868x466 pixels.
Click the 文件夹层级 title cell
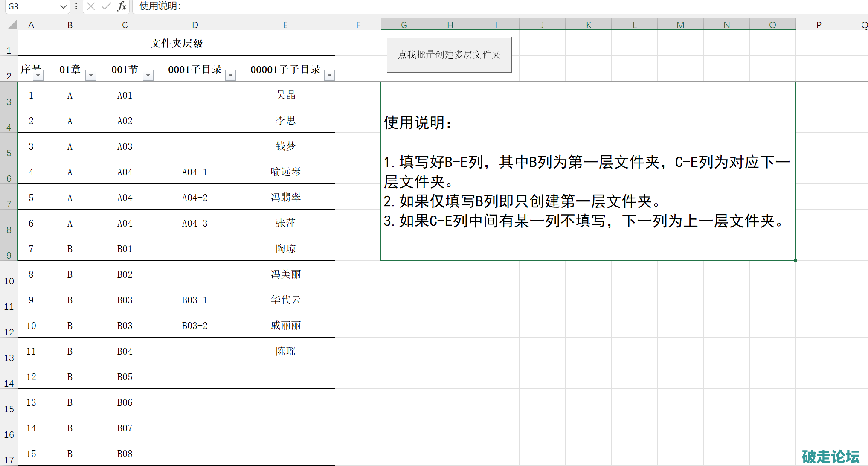coord(177,43)
